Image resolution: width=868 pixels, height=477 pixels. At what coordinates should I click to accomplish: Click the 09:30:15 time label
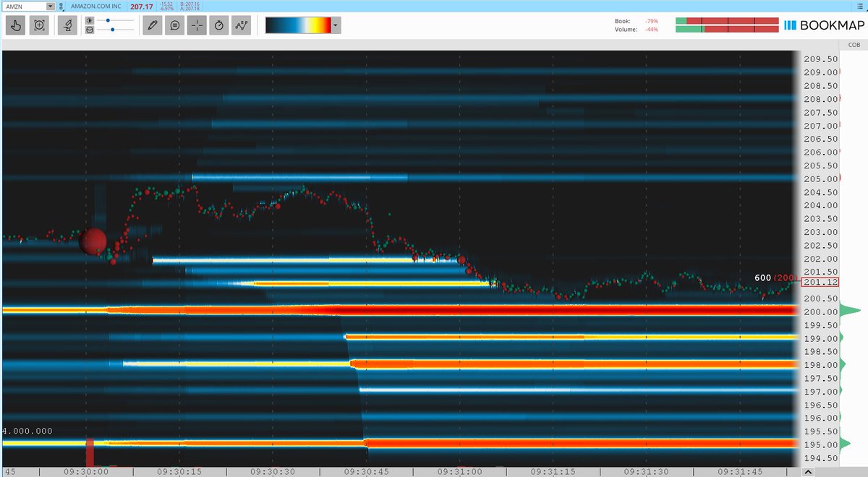(x=179, y=470)
